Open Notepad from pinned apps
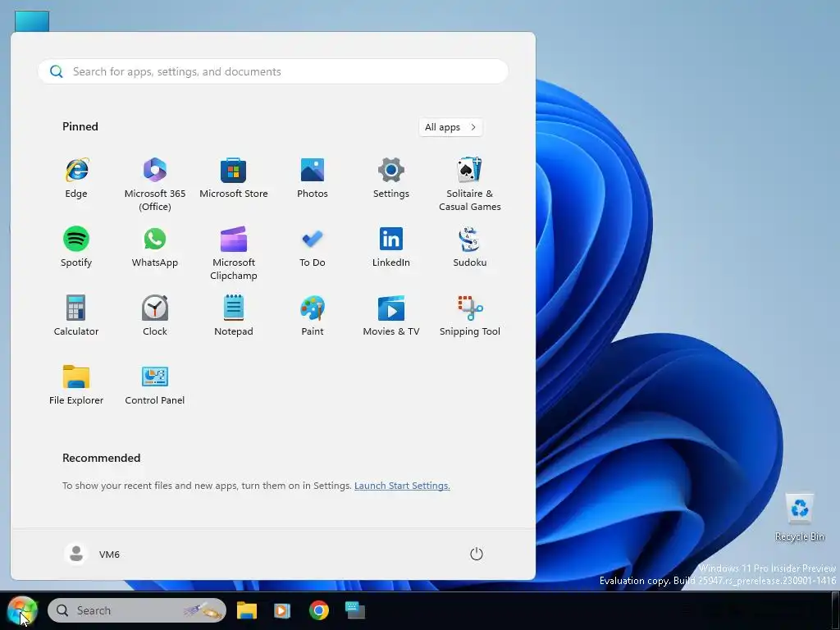The width and height of the screenshot is (840, 630). (234, 316)
